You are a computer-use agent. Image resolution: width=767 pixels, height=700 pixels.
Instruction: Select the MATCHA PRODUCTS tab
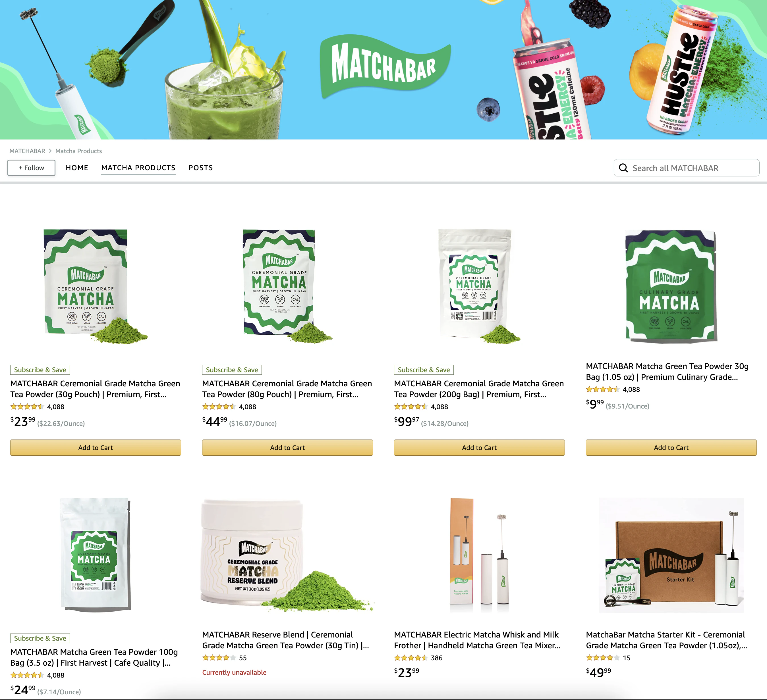click(138, 168)
